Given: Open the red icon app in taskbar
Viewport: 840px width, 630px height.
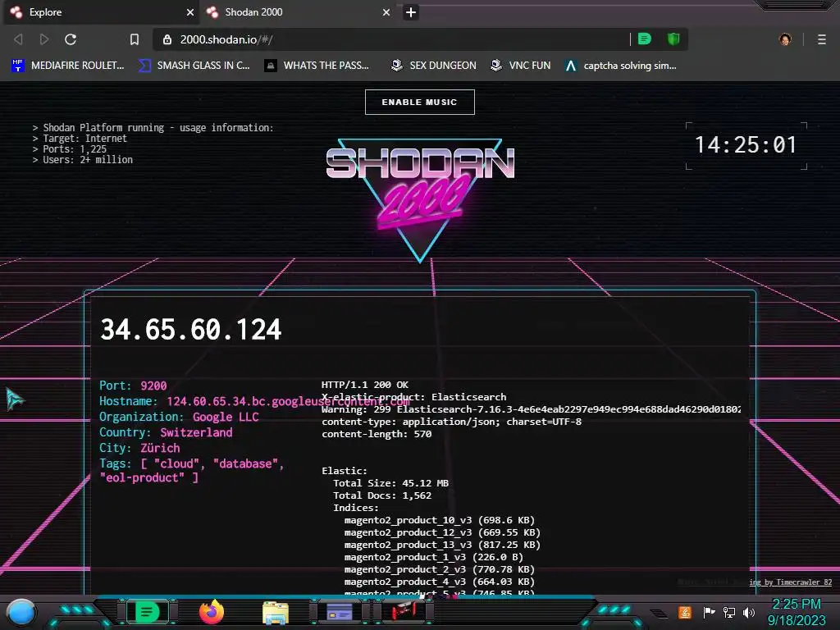Looking at the screenshot, I should [x=404, y=610].
